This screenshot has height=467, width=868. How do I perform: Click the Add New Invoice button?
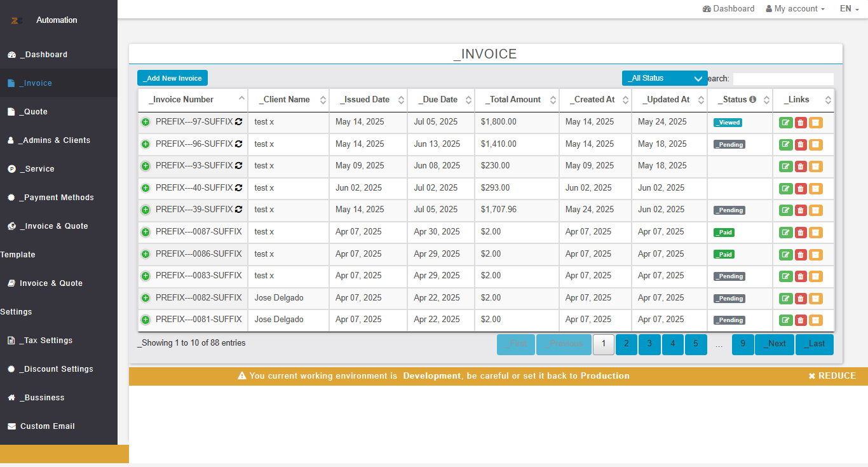pos(172,78)
